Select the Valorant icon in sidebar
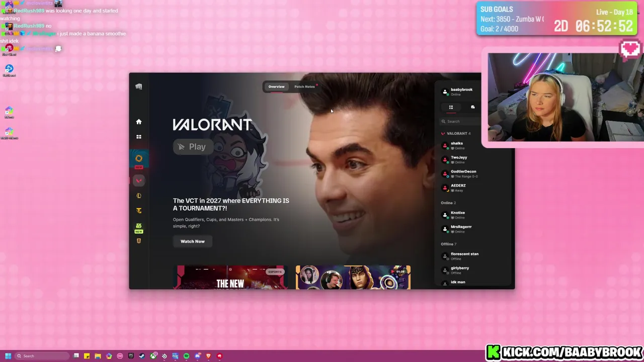The height and width of the screenshot is (362, 644). (139, 180)
